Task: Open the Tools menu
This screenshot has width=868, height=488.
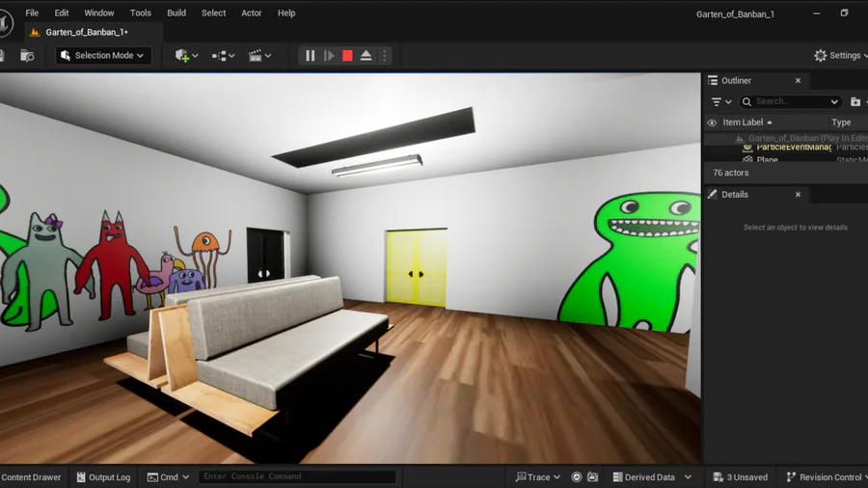Action: 141,13
